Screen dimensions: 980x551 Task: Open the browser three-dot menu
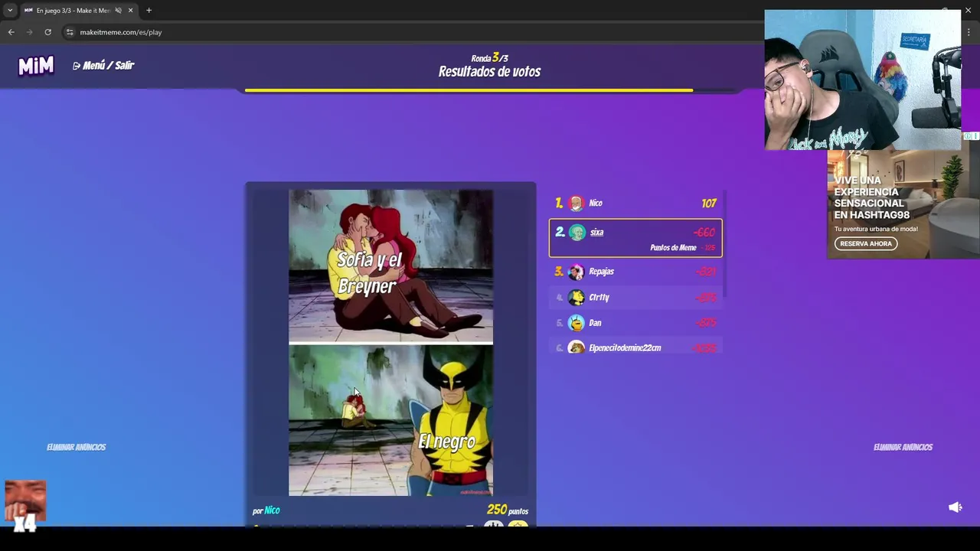coord(969,32)
